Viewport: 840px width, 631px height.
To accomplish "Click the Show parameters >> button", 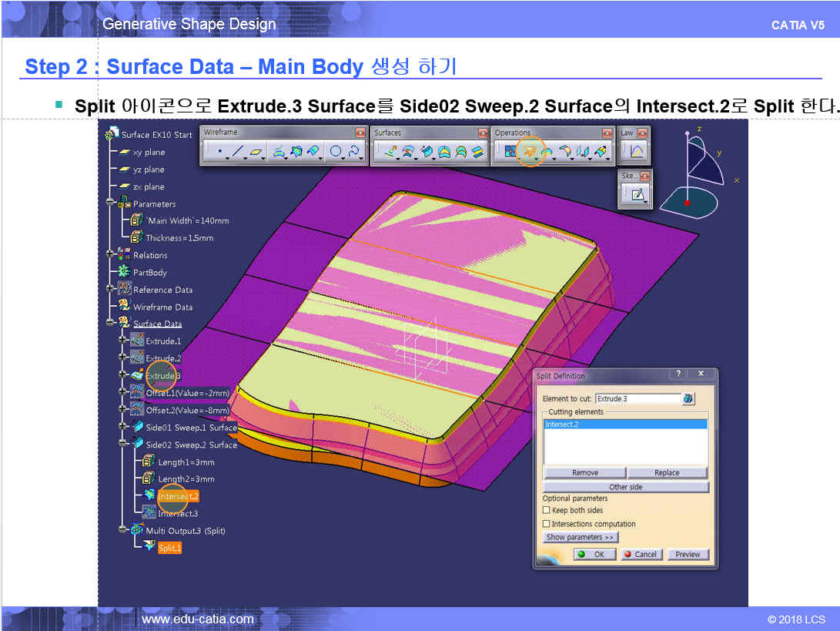I will click(581, 537).
